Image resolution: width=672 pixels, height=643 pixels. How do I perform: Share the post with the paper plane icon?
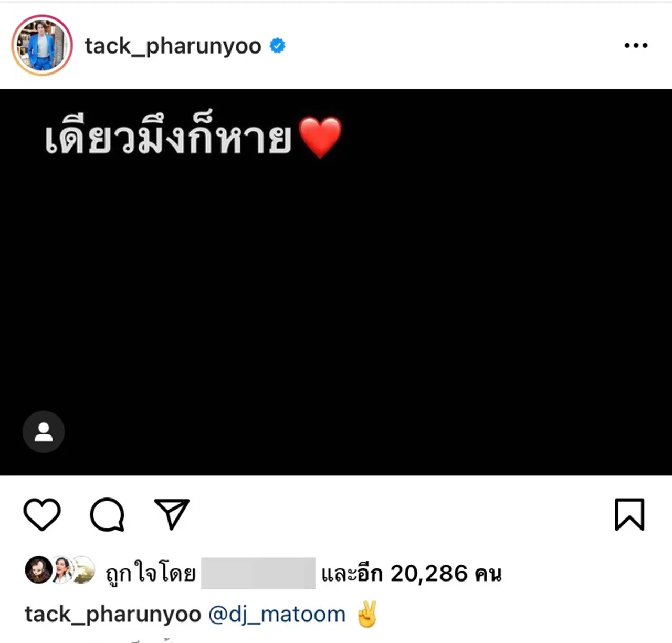click(x=172, y=513)
